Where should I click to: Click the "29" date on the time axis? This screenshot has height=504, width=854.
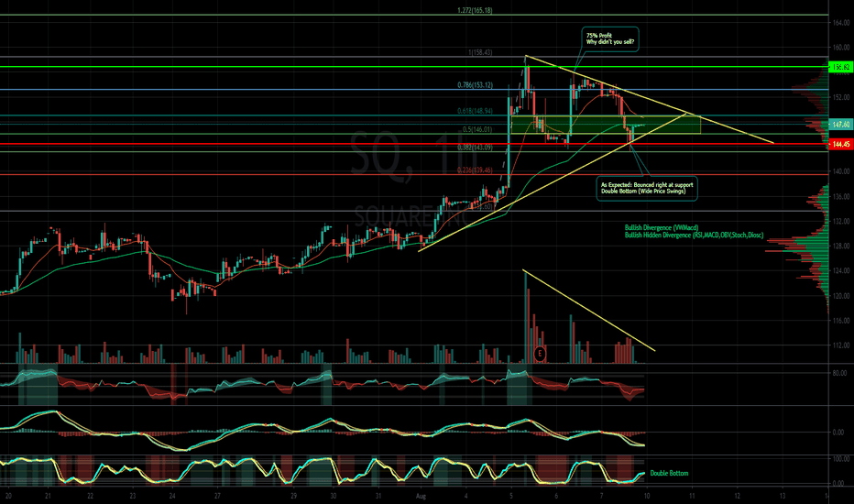click(293, 497)
